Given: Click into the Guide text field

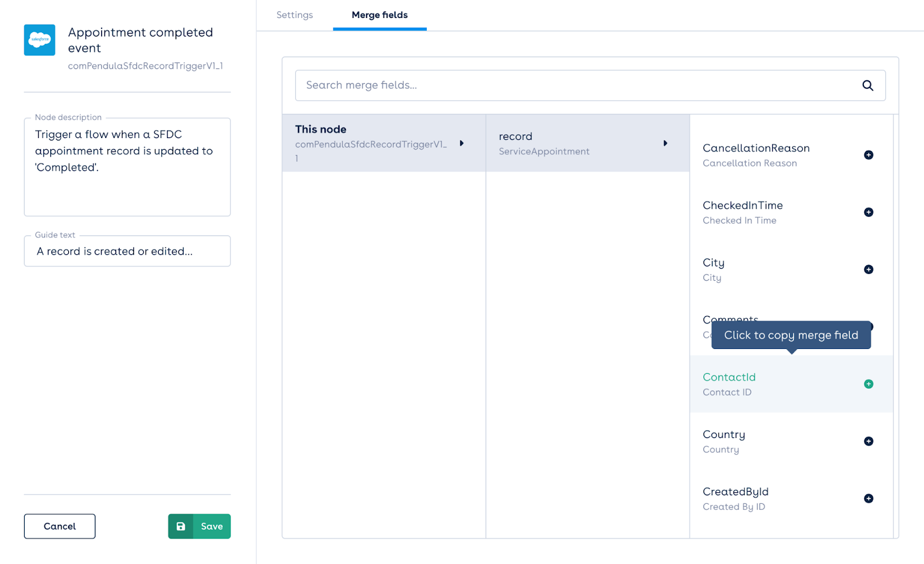Looking at the screenshot, I should [127, 251].
